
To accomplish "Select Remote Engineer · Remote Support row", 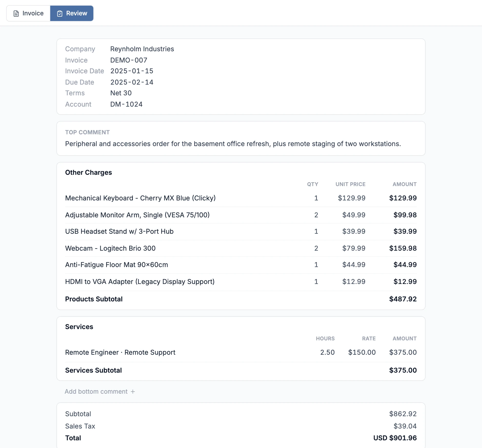I will click(241, 352).
